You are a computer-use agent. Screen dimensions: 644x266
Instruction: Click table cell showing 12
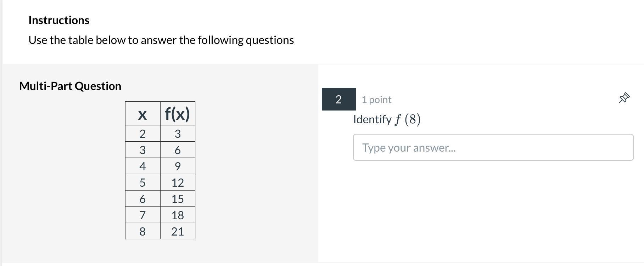178,182
